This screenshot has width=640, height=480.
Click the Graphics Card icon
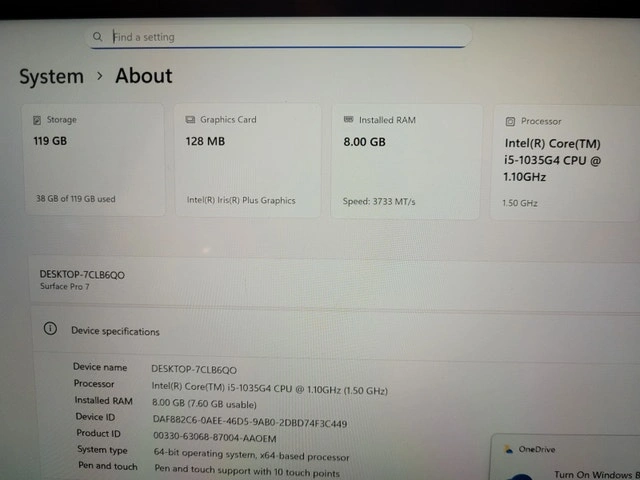pyautogui.click(x=190, y=120)
